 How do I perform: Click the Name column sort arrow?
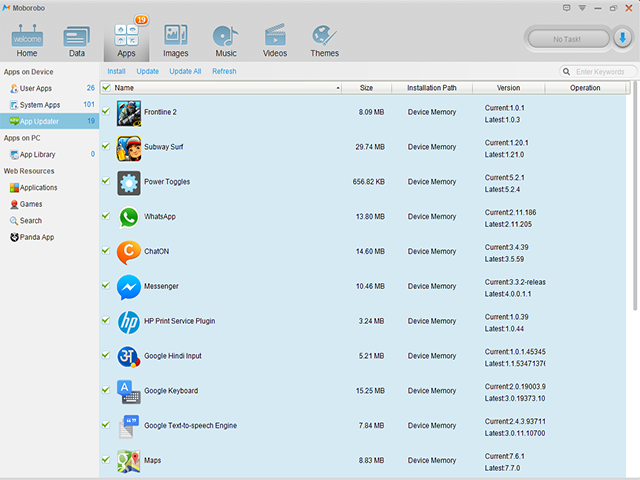[x=338, y=88]
